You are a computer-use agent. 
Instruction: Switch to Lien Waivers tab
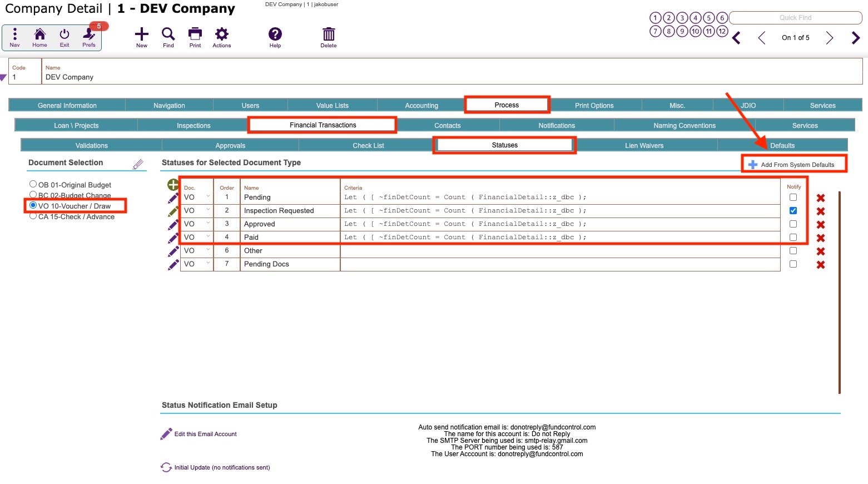[644, 145]
